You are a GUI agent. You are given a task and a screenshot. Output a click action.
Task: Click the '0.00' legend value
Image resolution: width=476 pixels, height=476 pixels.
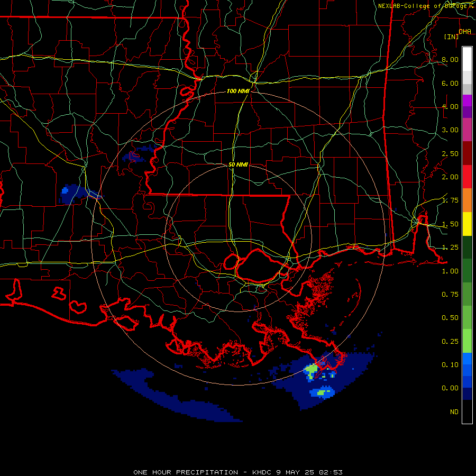(x=450, y=388)
